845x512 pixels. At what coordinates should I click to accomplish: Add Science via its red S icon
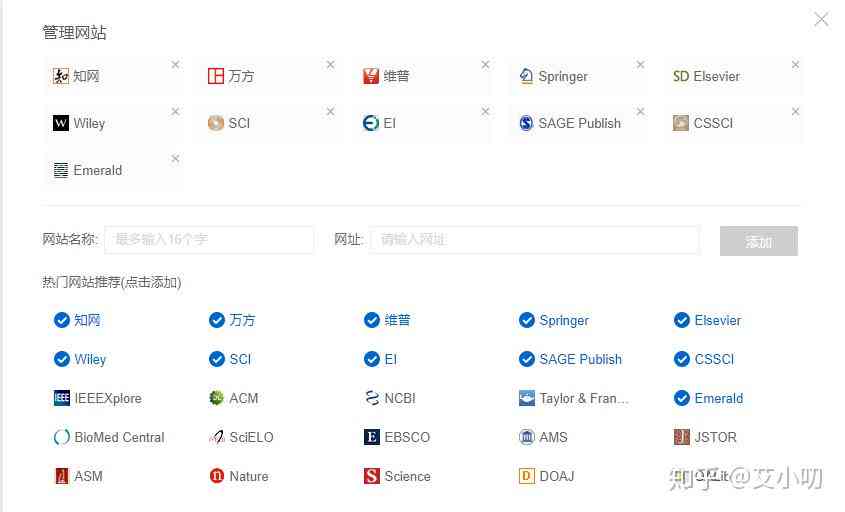click(372, 476)
